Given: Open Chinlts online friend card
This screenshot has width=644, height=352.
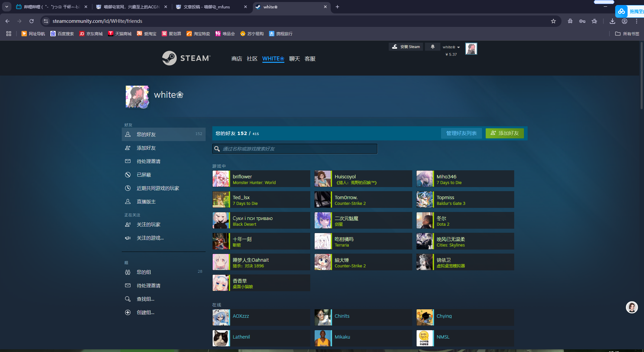Looking at the screenshot, I should pyautogui.click(x=363, y=317).
